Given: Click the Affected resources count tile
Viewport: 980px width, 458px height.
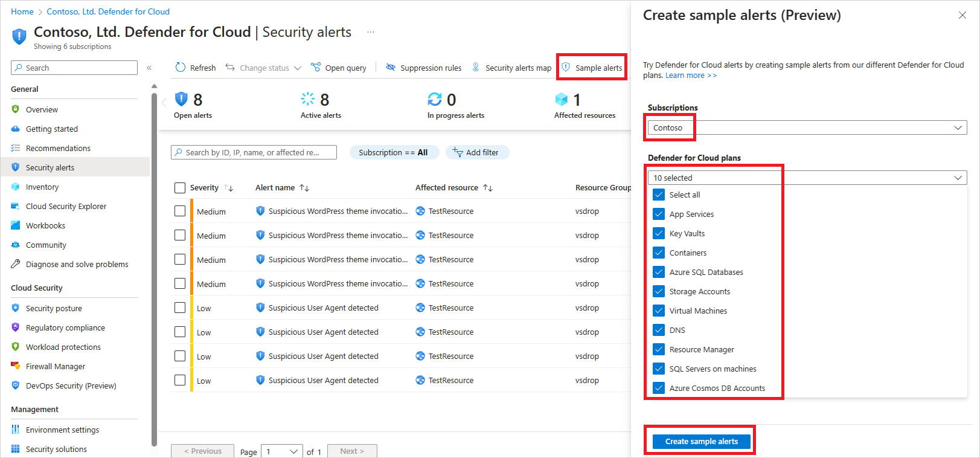Looking at the screenshot, I should click(x=584, y=105).
